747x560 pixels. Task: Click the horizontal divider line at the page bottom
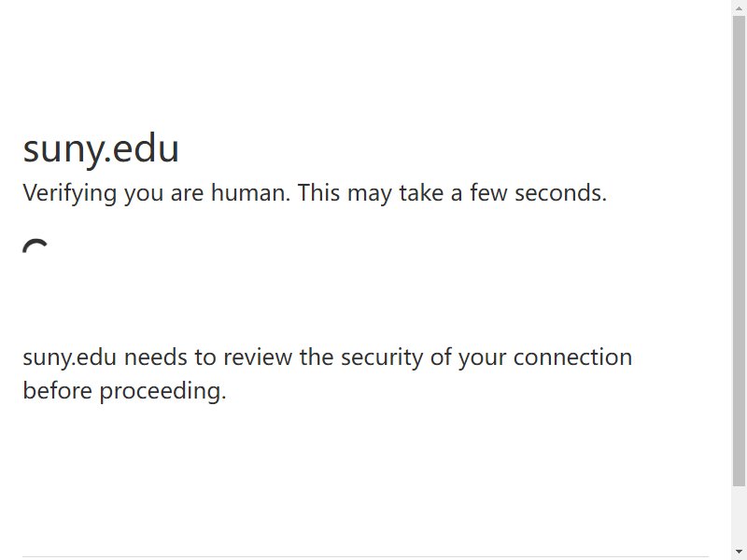[x=365, y=556]
